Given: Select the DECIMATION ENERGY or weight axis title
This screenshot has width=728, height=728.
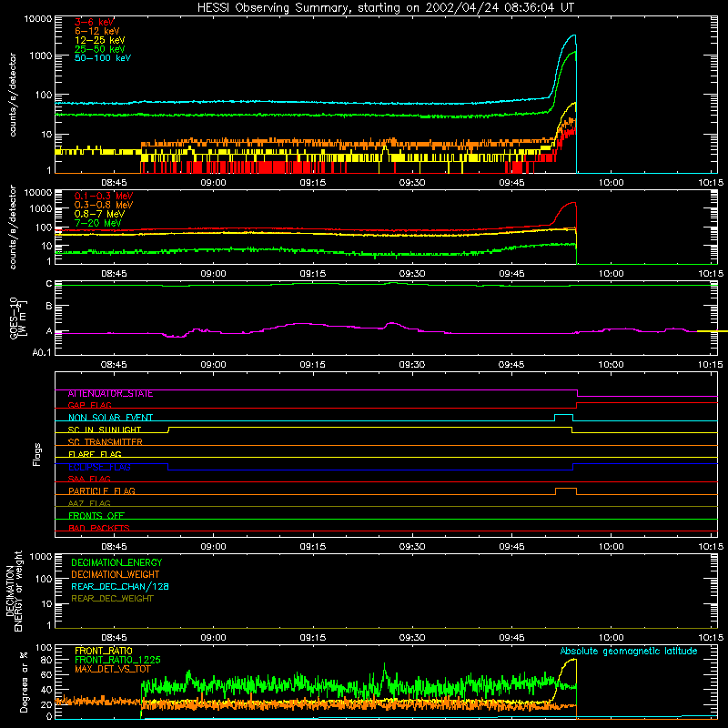Looking at the screenshot, I should pos(15,591).
